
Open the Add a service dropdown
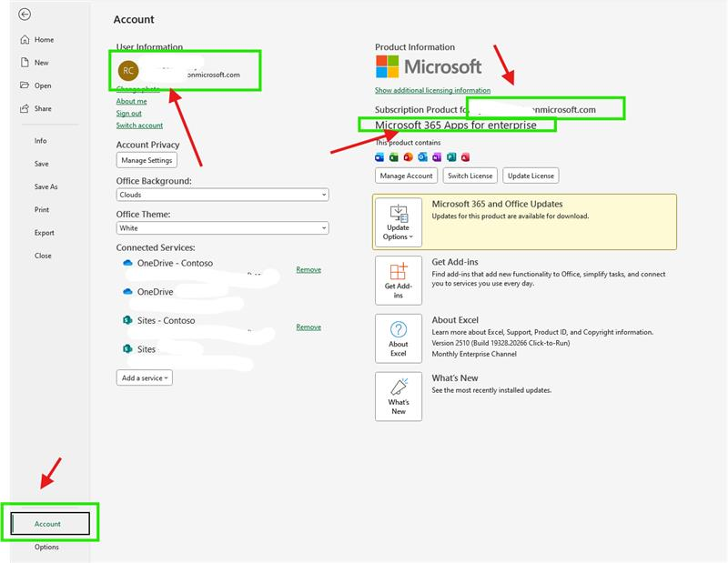(x=145, y=377)
